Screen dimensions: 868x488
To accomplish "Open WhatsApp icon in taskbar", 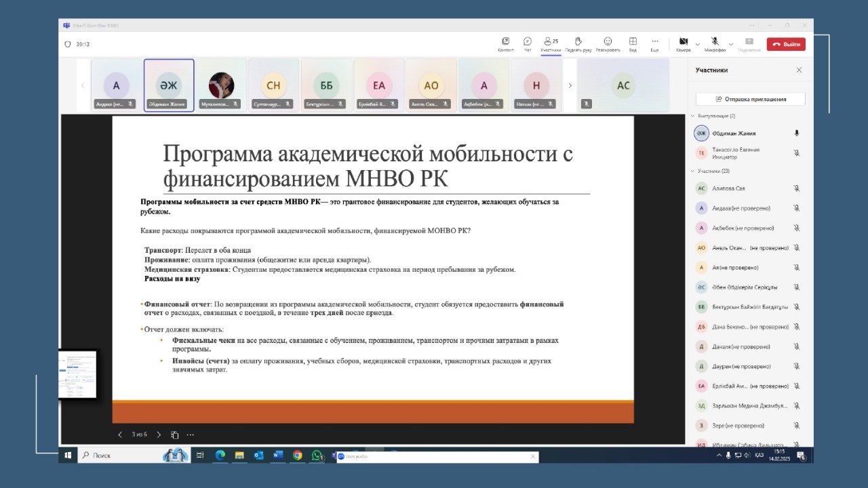I will coord(317,455).
